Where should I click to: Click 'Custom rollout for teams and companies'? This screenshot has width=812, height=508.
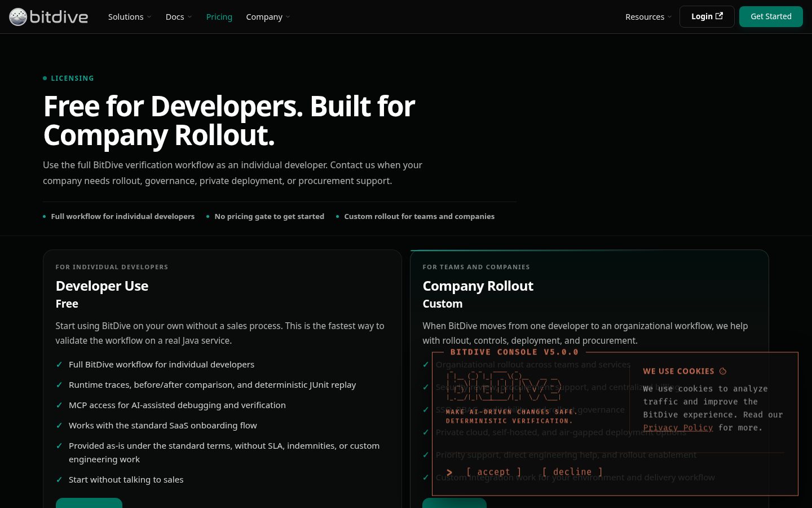pyautogui.click(x=420, y=216)
